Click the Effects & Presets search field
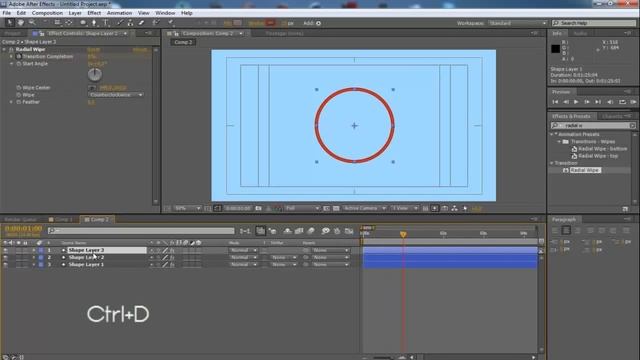This screenshot has width=640, height=360. pyautogui.click(x=593, y=125)
